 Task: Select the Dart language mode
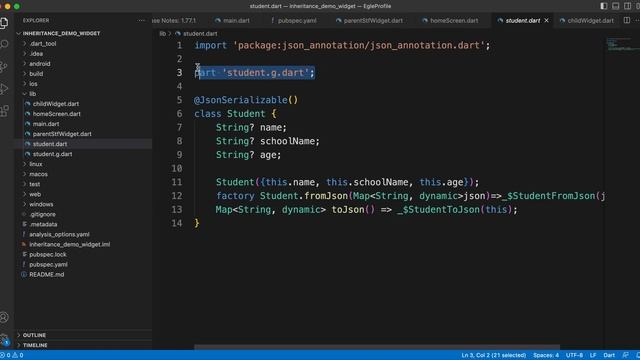(609, 355)
